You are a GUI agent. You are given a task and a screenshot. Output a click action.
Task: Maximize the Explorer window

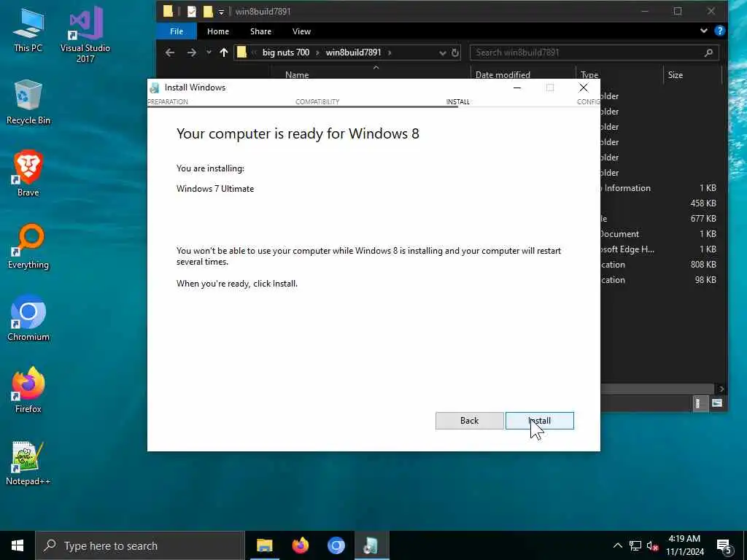click(678, 11)
